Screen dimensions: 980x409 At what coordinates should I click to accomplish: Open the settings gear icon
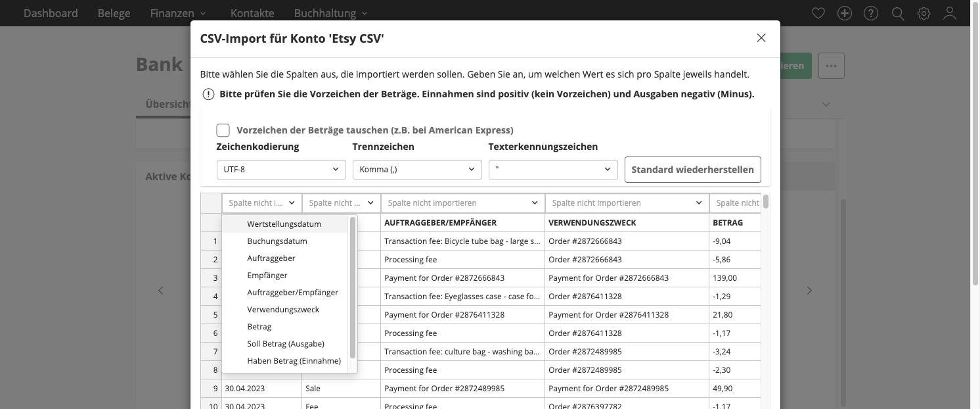point(924,13)
